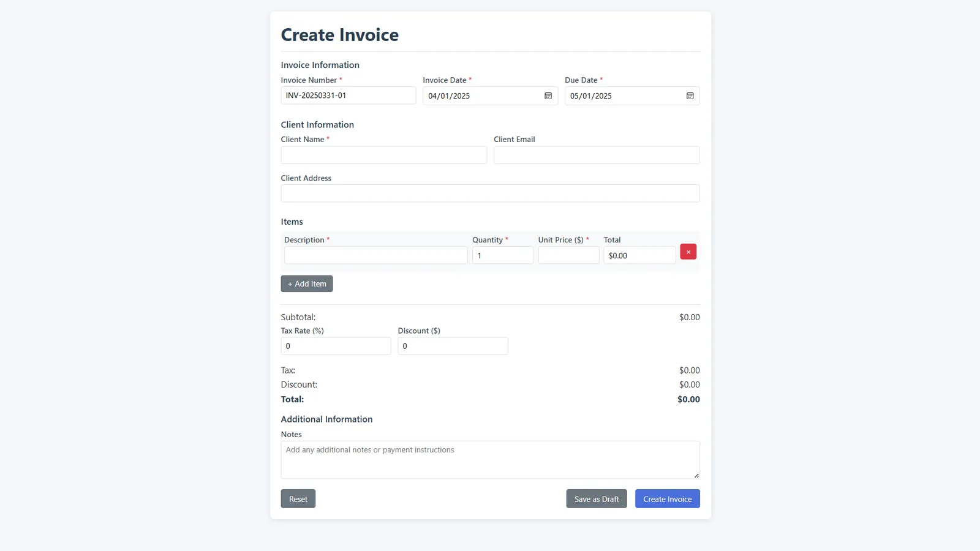Click into the Client Email field
980x551 pixels.
tap(597, 155)
